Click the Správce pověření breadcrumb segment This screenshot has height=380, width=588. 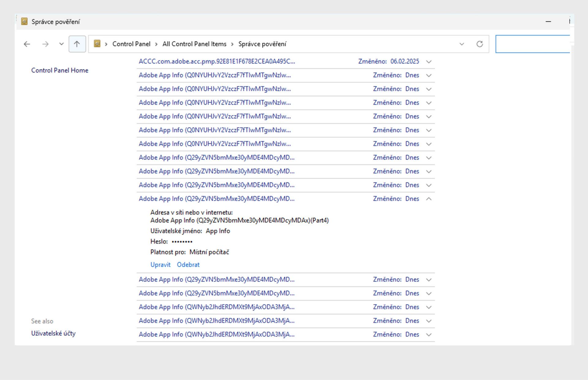coord(262,44)
